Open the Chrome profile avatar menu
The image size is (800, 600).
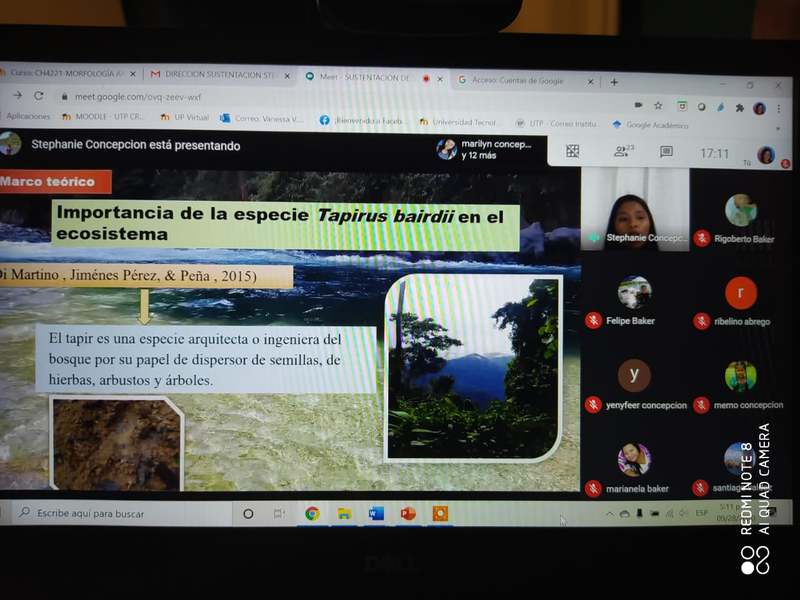coord(759,108)
